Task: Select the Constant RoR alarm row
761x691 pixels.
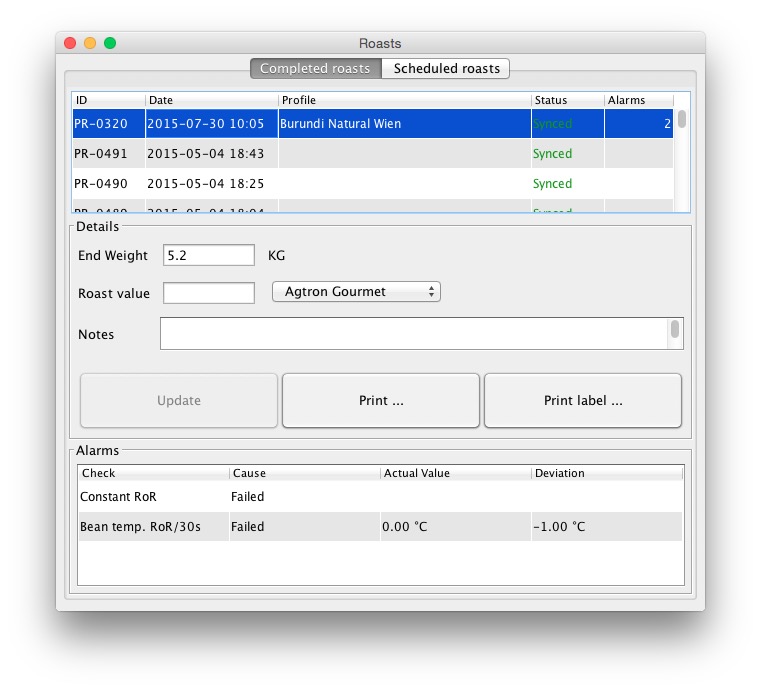Action: pyautogui.click(x=380, y=497)
